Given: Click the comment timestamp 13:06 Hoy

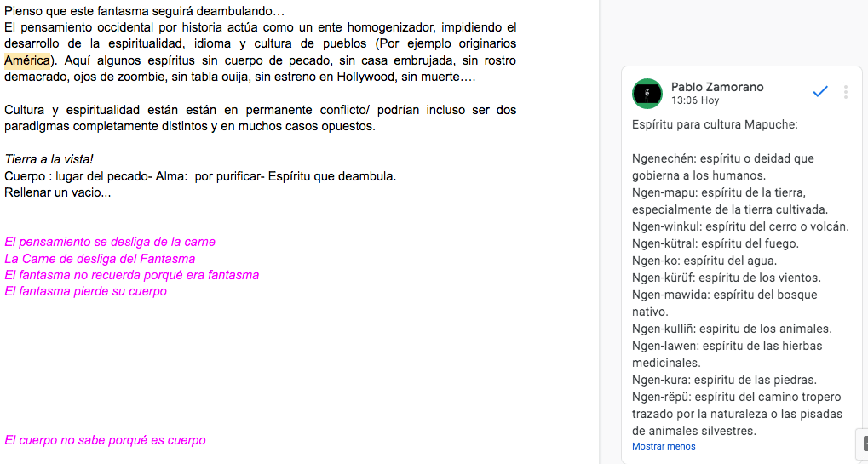Looking at the screenshot, I should click(694, 100).
